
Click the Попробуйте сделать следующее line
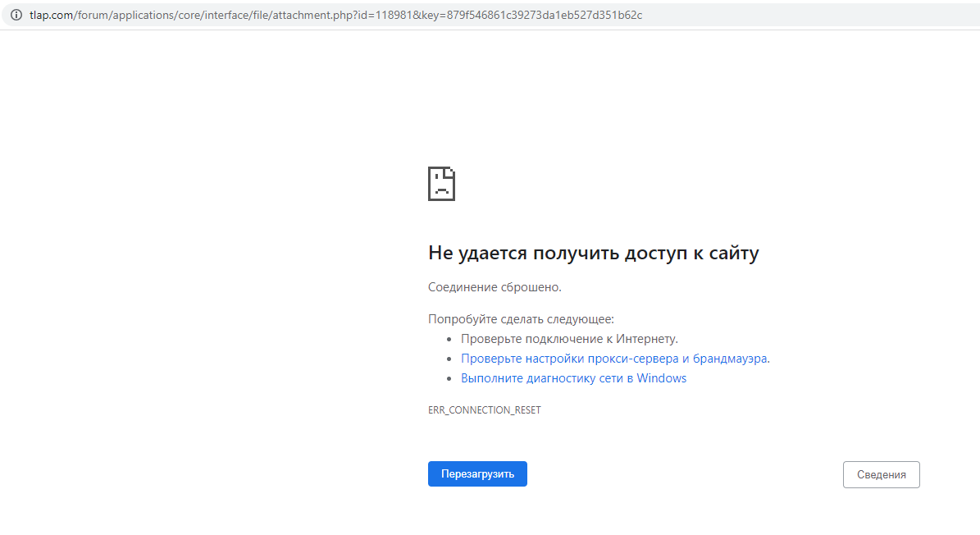(x=521, y=318)
